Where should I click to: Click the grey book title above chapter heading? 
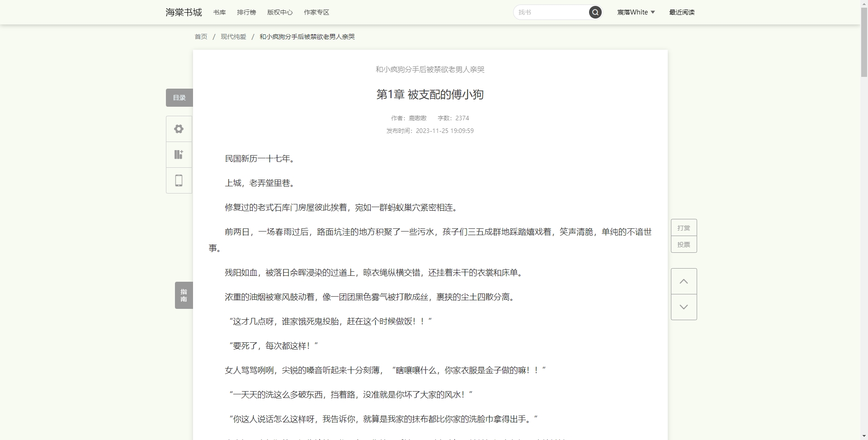pos(430,70)
